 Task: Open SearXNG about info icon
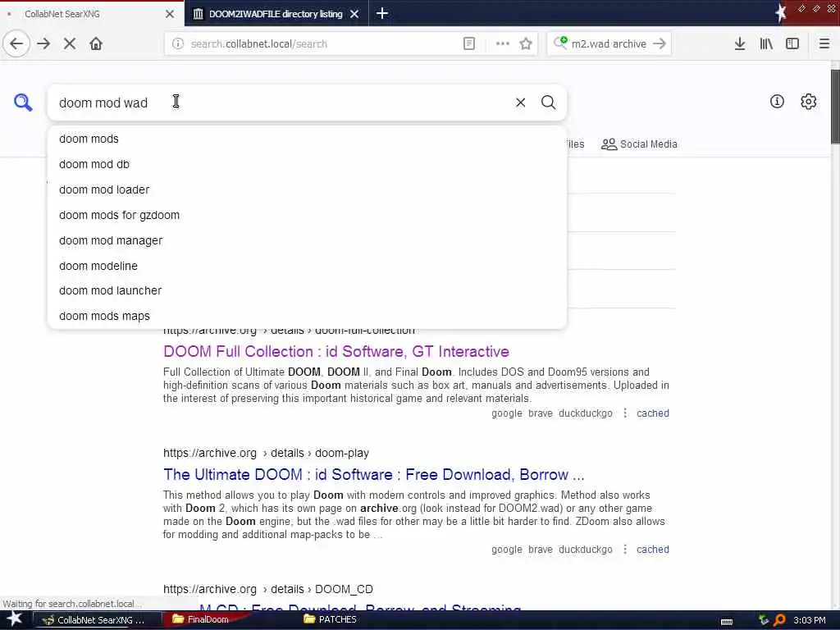777,101
